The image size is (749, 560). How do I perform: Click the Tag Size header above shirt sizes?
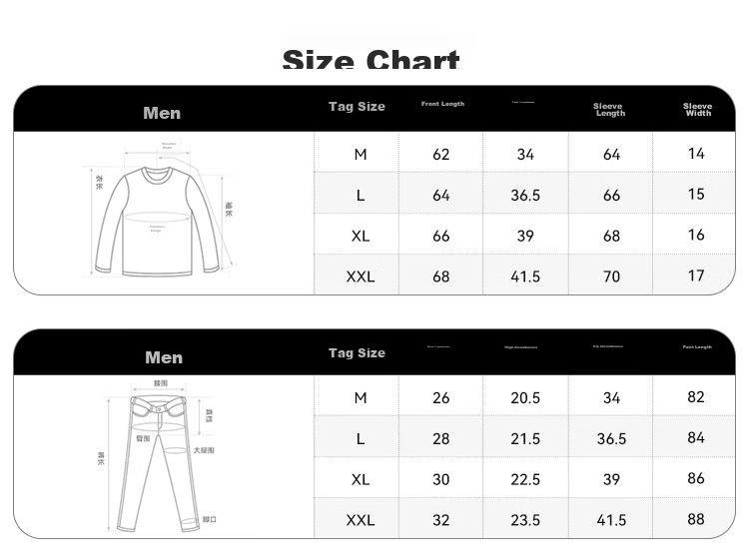tap(357, 107)
